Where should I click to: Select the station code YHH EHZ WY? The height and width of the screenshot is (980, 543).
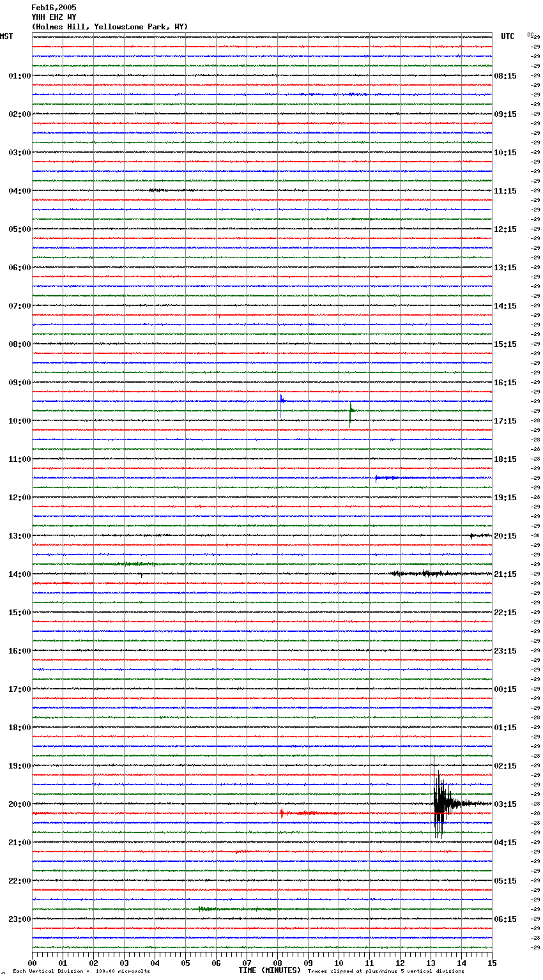tap(54, 17)
